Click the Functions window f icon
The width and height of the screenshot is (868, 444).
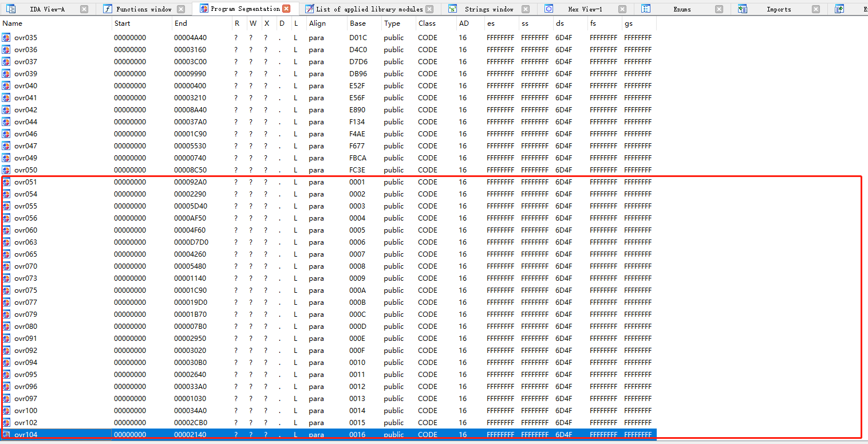[107, 9]
